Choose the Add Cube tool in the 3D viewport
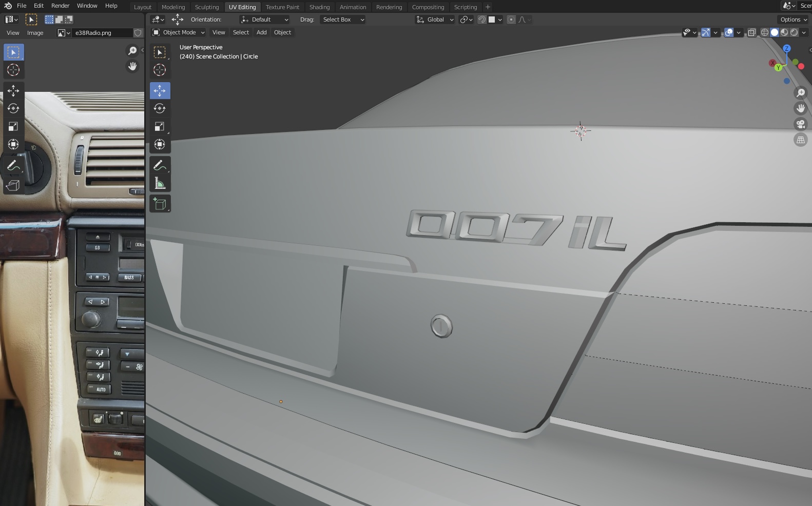 pos(160,204)
